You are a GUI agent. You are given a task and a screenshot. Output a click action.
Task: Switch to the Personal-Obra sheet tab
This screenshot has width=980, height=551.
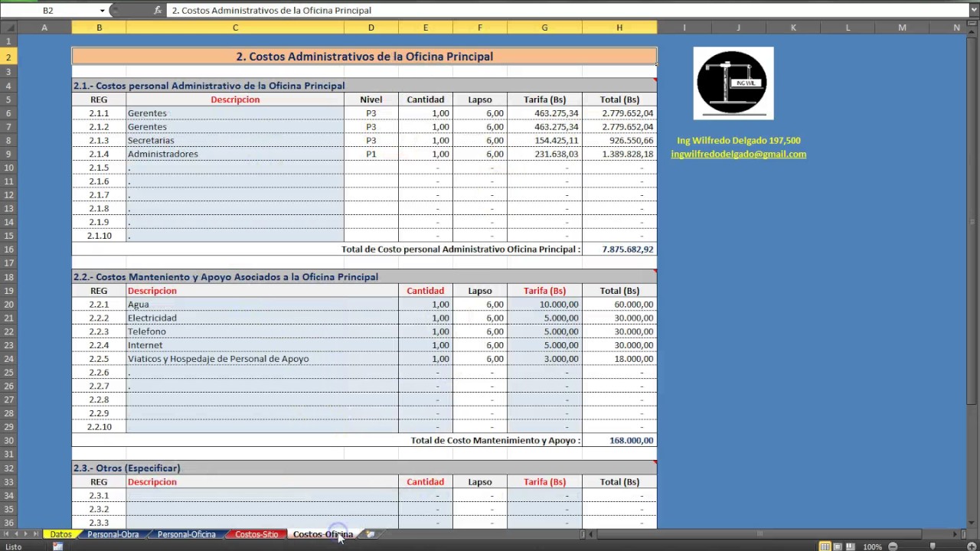pos(113,534)
